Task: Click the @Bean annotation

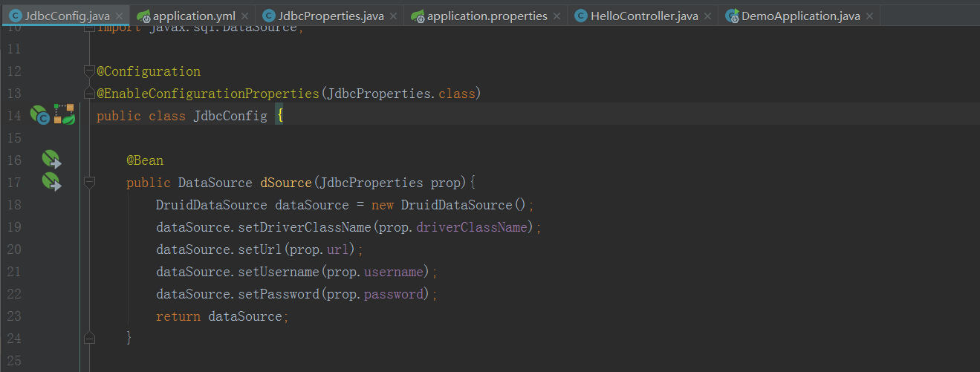Action: tap(145, 160)
